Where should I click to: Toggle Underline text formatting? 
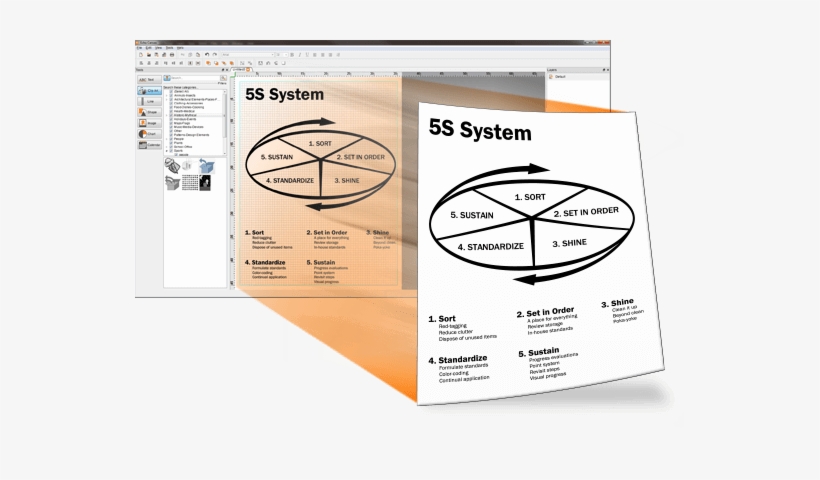tap(307, 54)
